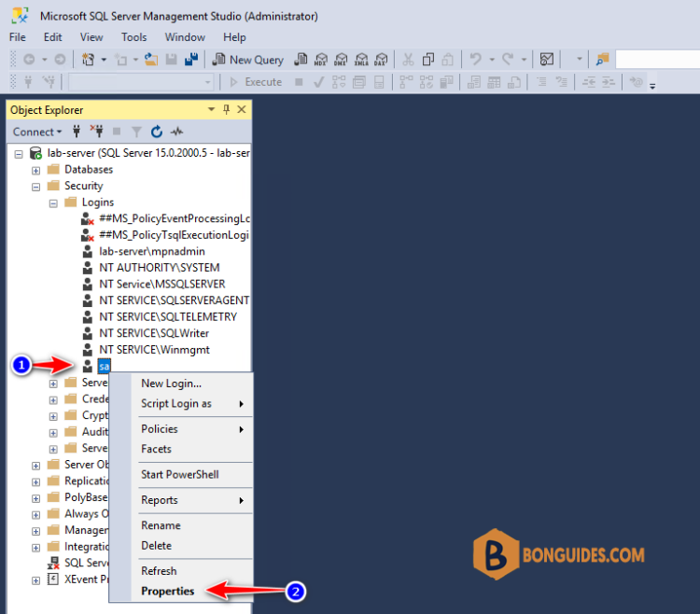Pin the Object Explorer panel with pushpin

226,110
